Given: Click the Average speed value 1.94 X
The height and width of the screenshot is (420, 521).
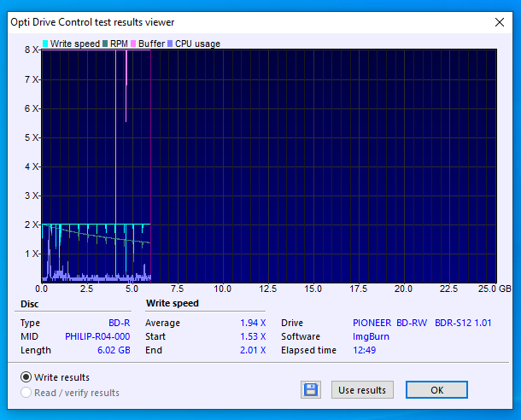Looking at the screenshot, I should pos(253,323).
